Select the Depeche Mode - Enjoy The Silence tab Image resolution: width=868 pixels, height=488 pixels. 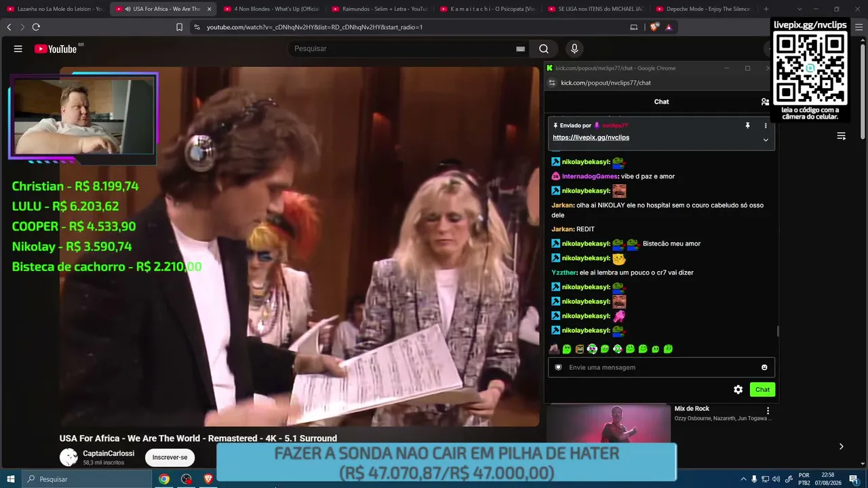(704, 9)
